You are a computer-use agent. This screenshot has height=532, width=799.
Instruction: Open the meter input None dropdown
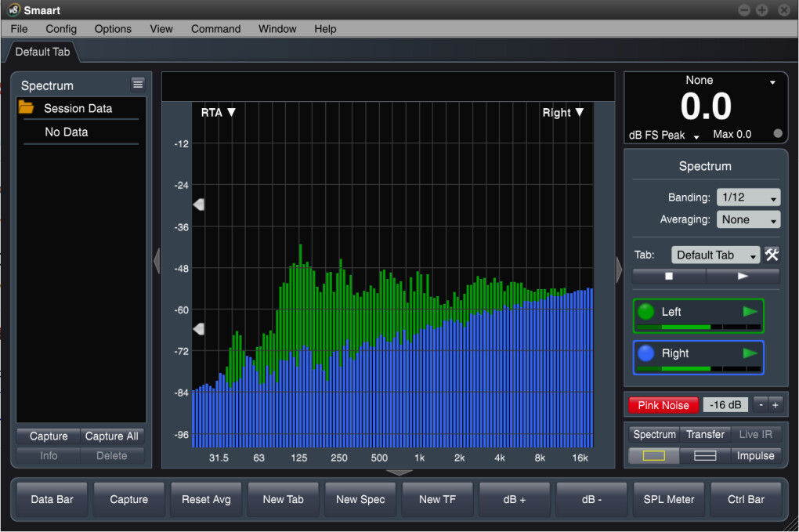[772, 82]
